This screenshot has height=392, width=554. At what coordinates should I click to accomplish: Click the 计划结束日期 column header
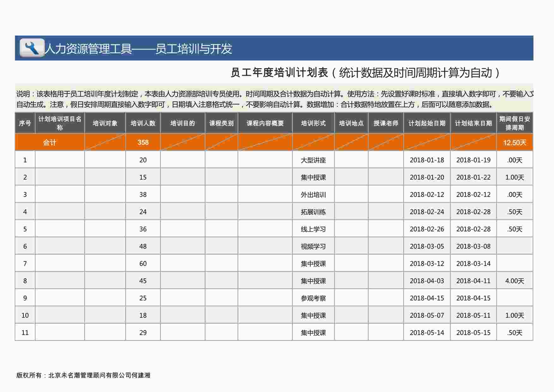point(473,123)
